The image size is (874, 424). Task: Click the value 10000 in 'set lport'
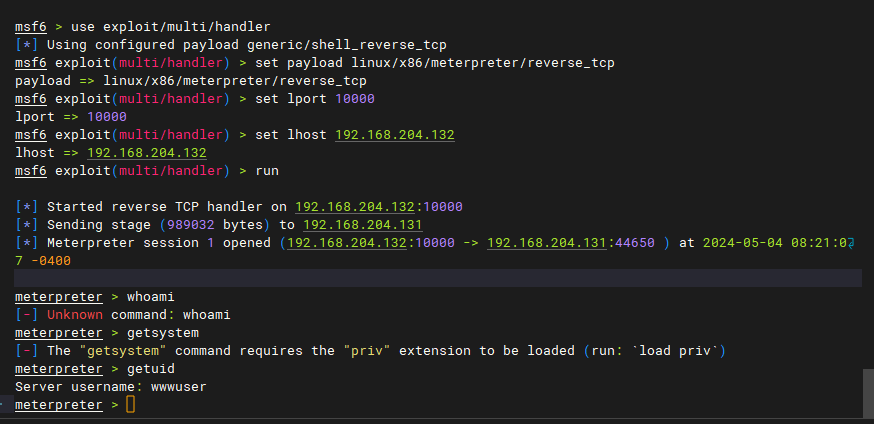point(355,99)
